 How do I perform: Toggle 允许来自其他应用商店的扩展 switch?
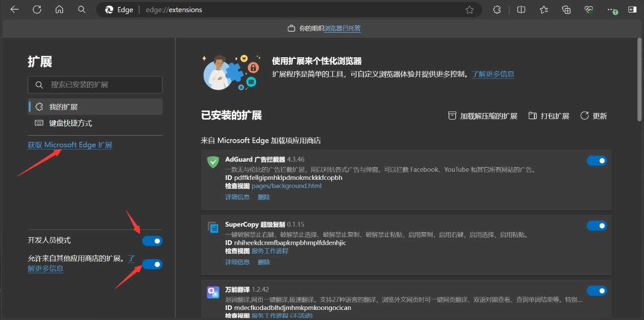click(152, 264)
